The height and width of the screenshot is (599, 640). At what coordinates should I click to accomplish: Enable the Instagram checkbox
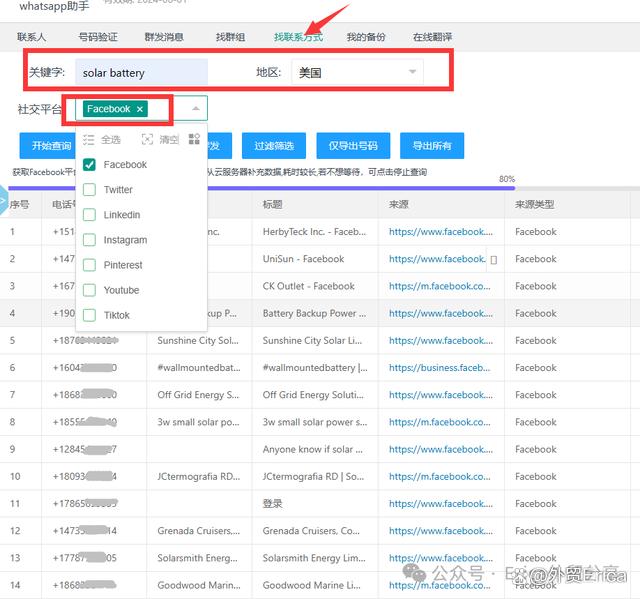click(x=89, y=240)
